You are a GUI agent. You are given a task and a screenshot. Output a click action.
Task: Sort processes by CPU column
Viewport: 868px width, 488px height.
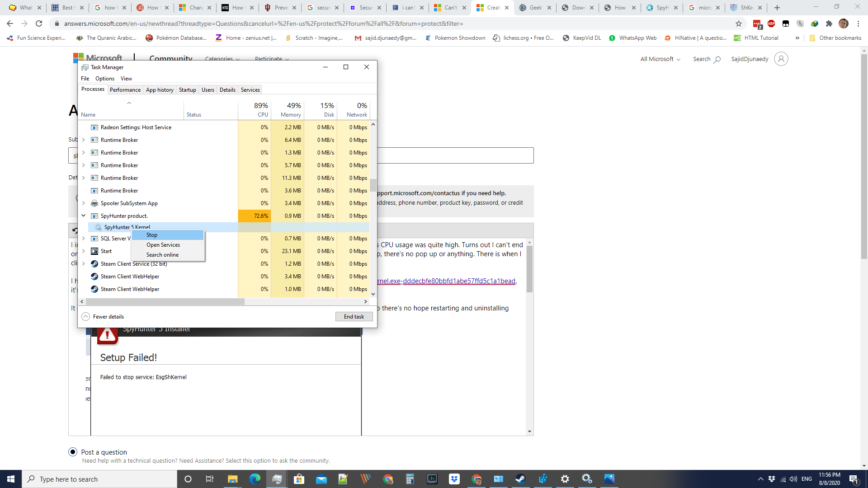tap(255, 109)
